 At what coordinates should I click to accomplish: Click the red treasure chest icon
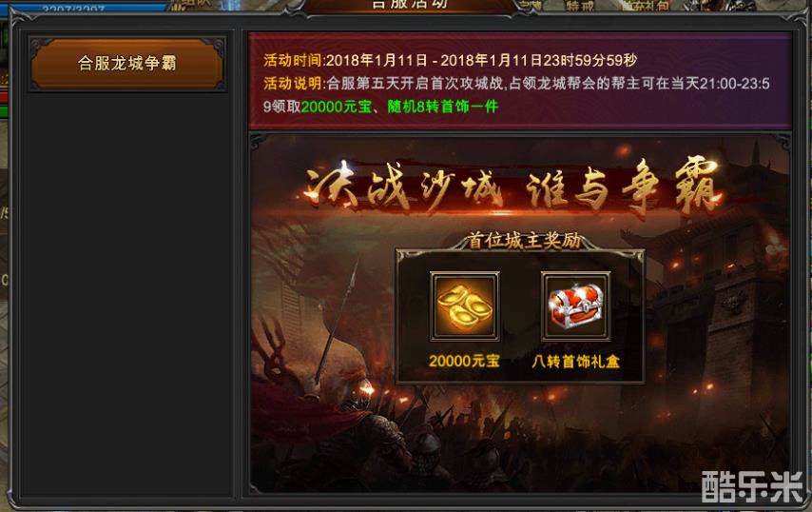pyautogui.click(x=575, y=306)
